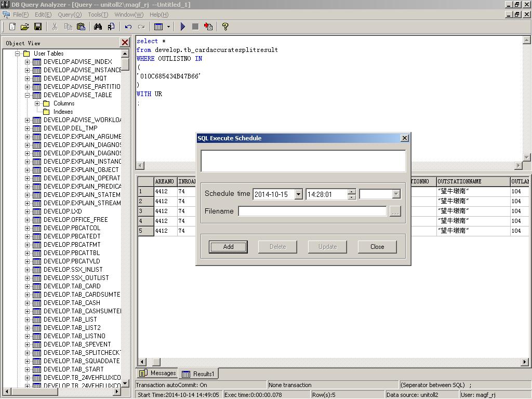Image resolution: width=532 pixels, height=399 pixels.
Task: Expand the DEVELOP.DEL_TMP table node
Action: [27, 128]
